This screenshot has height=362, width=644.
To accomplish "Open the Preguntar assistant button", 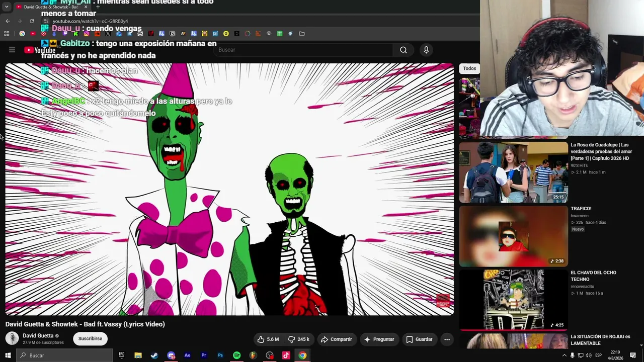I will [379, 339].
